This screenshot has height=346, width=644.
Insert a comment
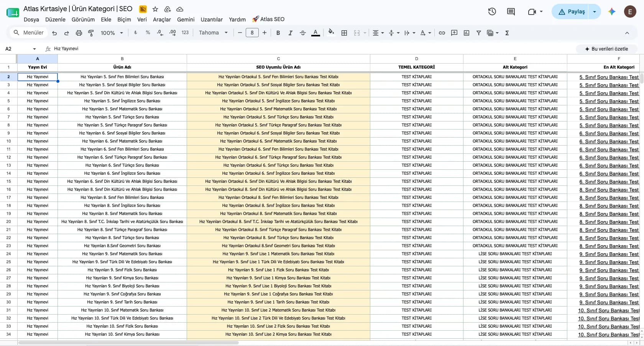pos(454,33)
